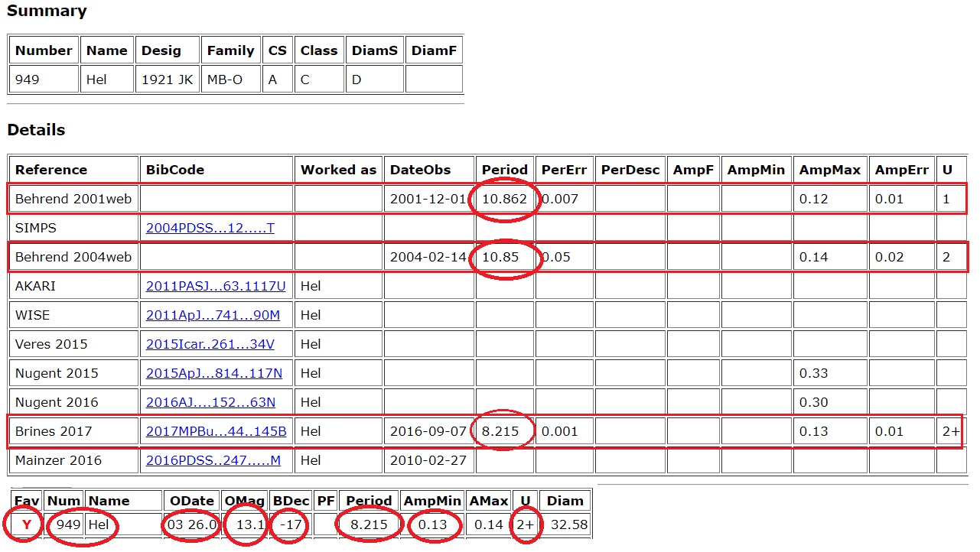Open the 2004PDSS...12.....T BibCode link
Viewport: 980px width, 552px height.
pos(210,228)
